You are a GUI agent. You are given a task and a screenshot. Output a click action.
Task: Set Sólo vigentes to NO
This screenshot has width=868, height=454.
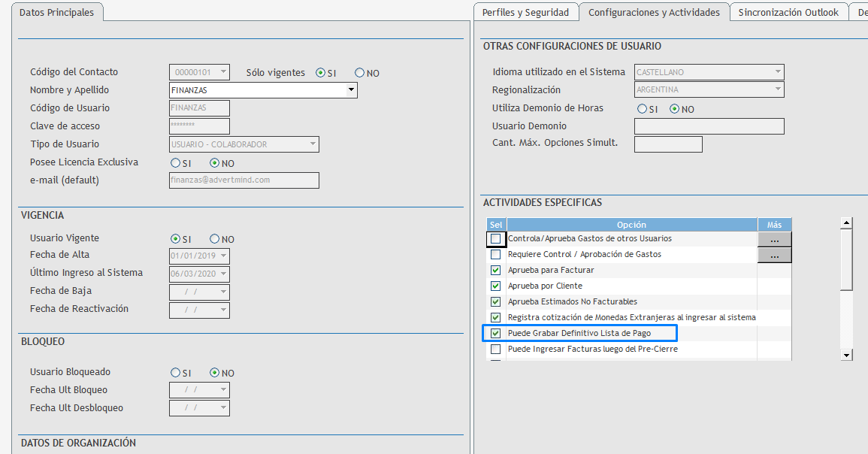[x=359, y=73]
